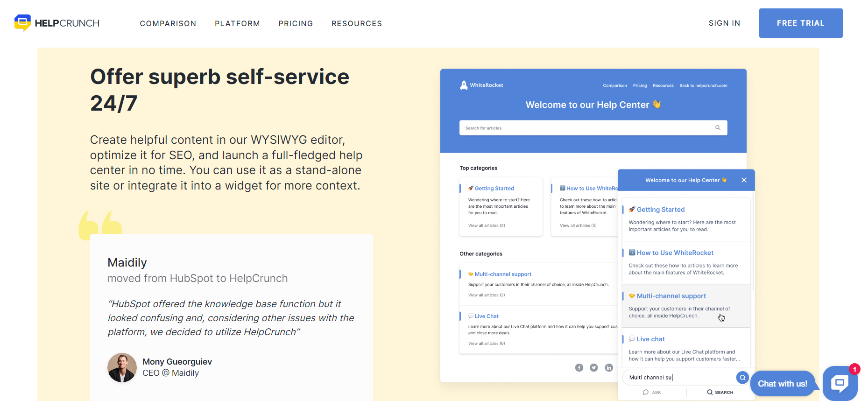Click Mony Gueorguiev's profile photo
The height and width of the screenshot is (401, 868).
(x=122, y=367)
